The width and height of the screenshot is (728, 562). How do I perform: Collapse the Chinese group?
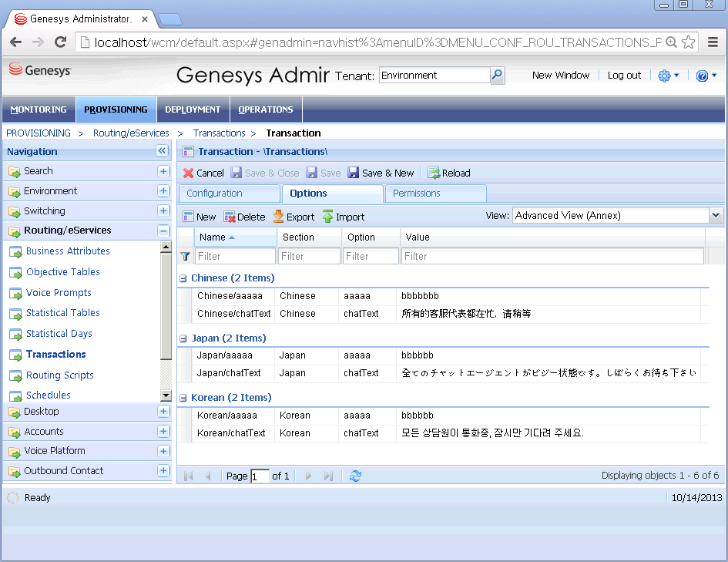click(183, 278)
